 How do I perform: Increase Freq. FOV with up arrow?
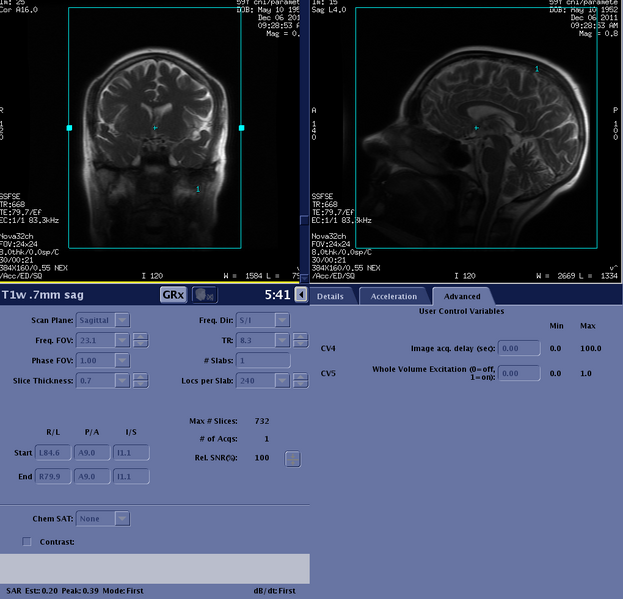tap(140, 337)
